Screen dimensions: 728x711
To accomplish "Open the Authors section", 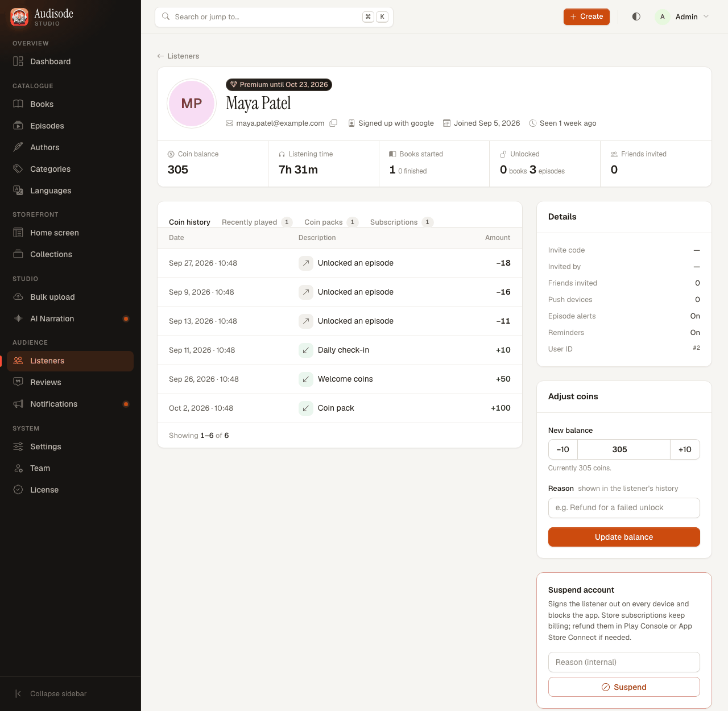I will click(x=71, y=147).
